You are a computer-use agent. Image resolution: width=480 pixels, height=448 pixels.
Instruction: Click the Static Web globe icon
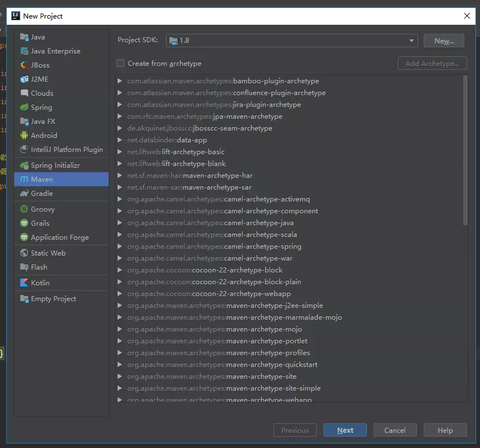(x=24, y=253)
